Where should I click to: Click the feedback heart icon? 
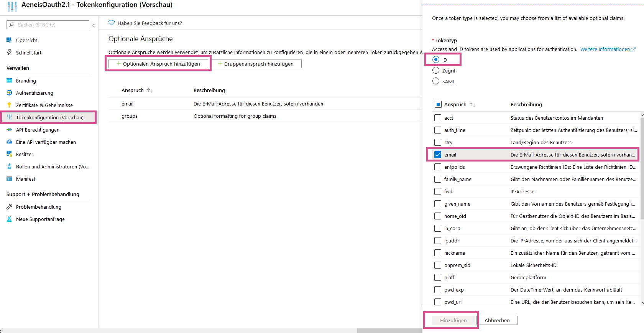pos(112,23)
